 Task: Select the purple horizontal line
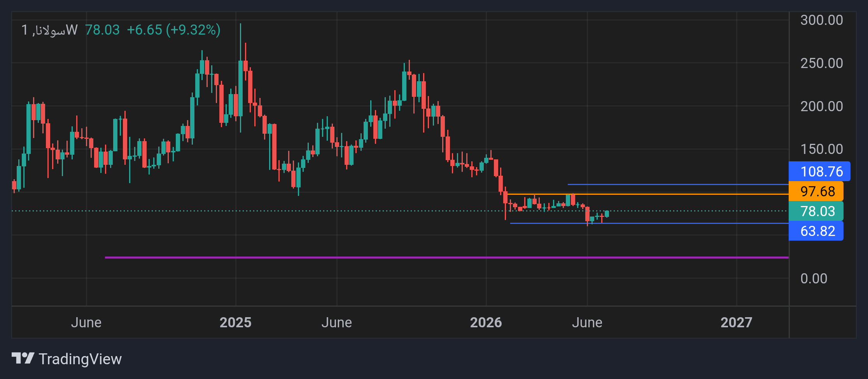447,257
